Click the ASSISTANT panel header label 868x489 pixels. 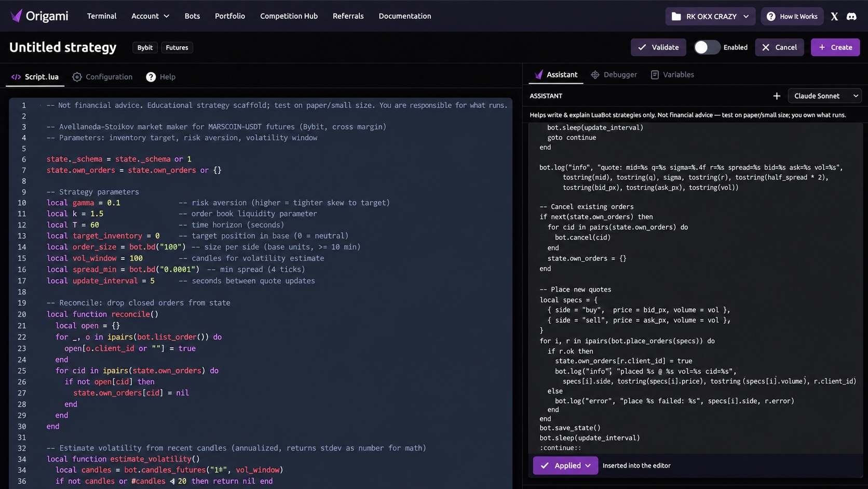tap(546, 96)
